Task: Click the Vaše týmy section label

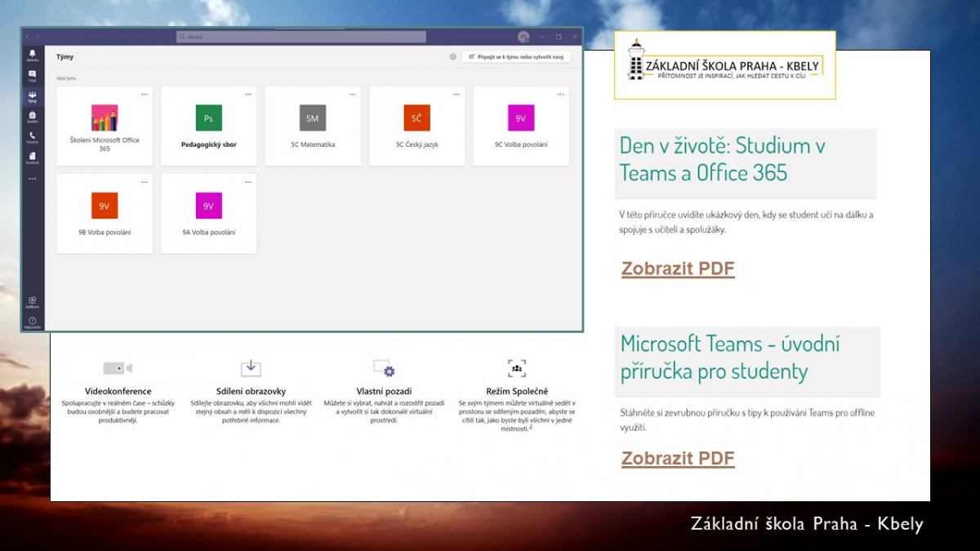Action: [x=66, y=78]
